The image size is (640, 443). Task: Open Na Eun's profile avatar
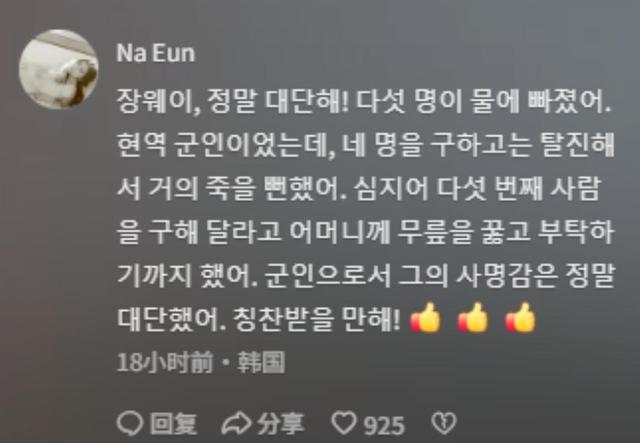[x=58, y=69]
